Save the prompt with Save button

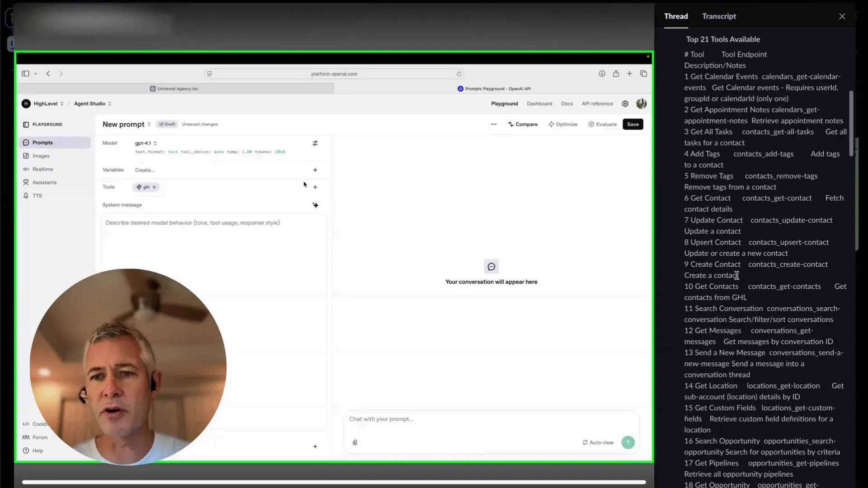[633, 124]
